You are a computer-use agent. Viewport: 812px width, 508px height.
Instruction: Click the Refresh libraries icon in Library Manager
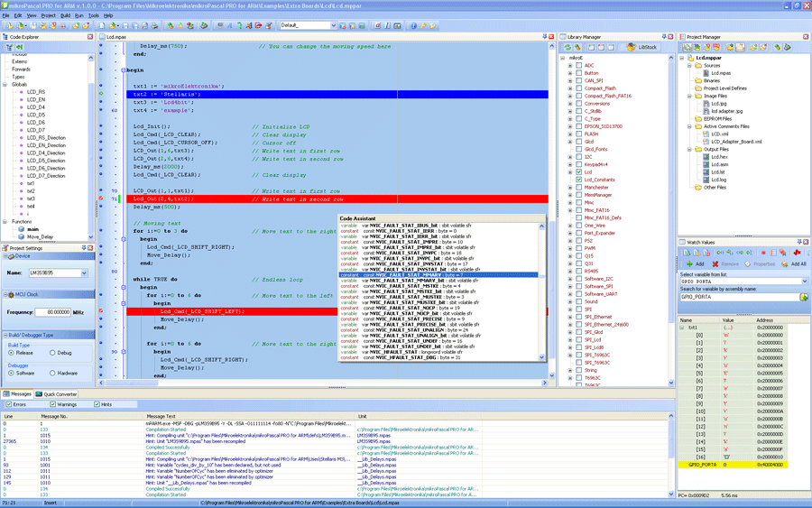[567, 47]
